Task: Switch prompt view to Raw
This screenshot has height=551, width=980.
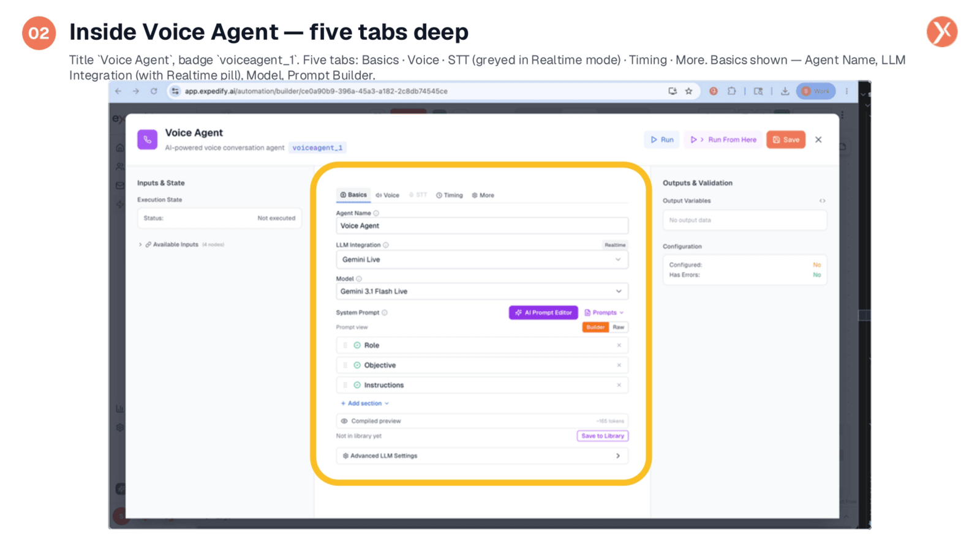Action: [619, 327]
